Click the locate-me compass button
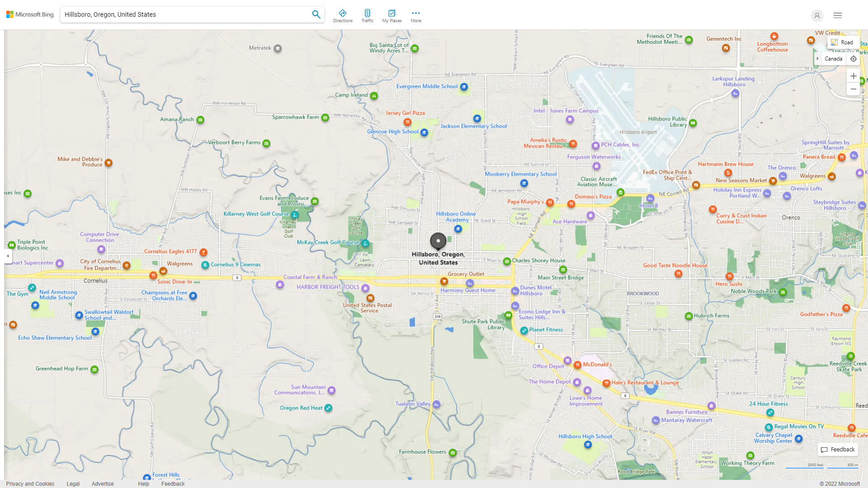This screenshot has width=868, height=488. 854,59
